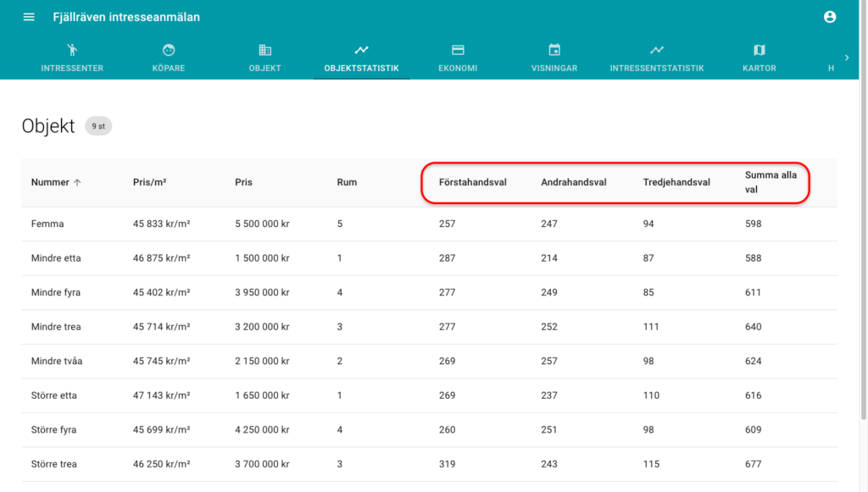Select the Objektstatistik line chart icon

click(x=361, y=49)
